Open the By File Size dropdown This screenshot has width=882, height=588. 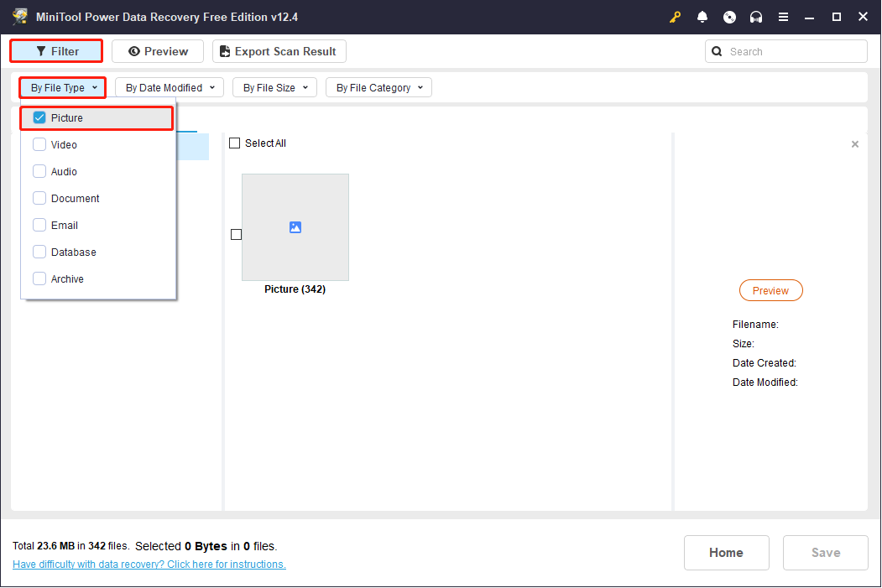(274, 87)
